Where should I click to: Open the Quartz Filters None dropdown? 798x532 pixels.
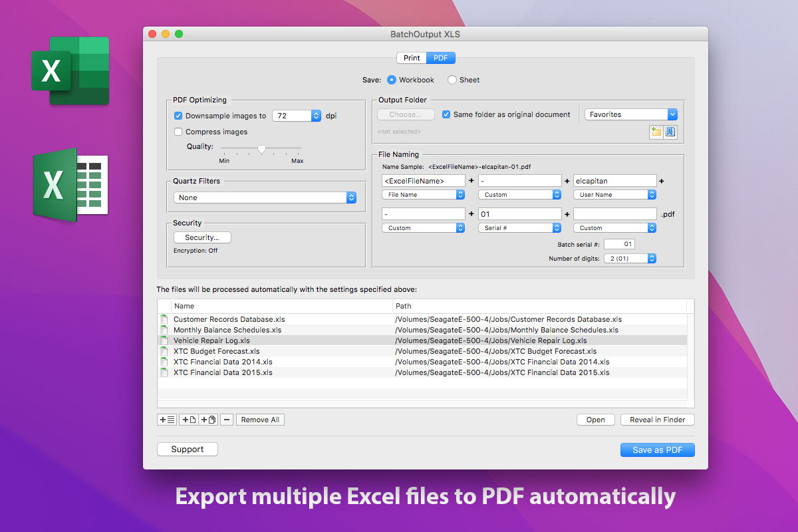click(x=265, y=198)
